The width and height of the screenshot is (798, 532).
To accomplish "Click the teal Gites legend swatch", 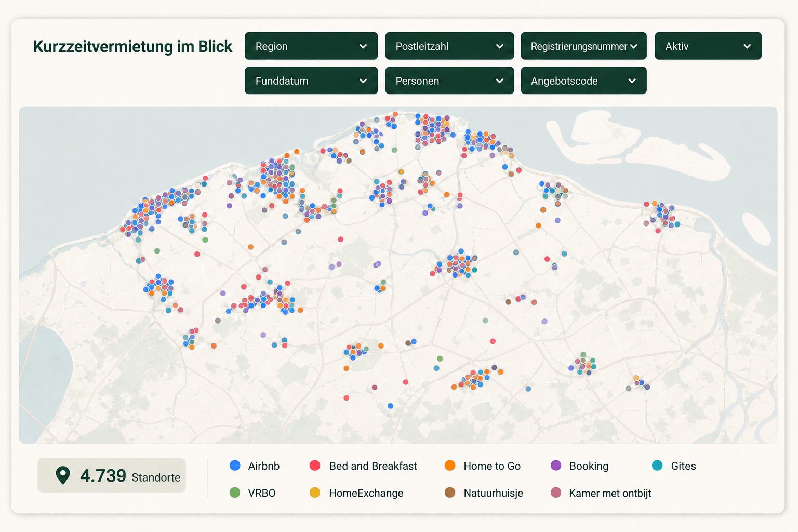I will coord(657,465).
